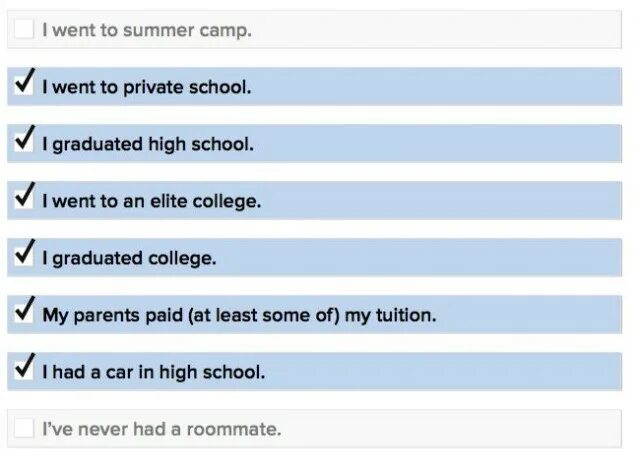Click the 'I went to an elite college.' text
This screenshot has height=461, width=640.
coord(151,201)
